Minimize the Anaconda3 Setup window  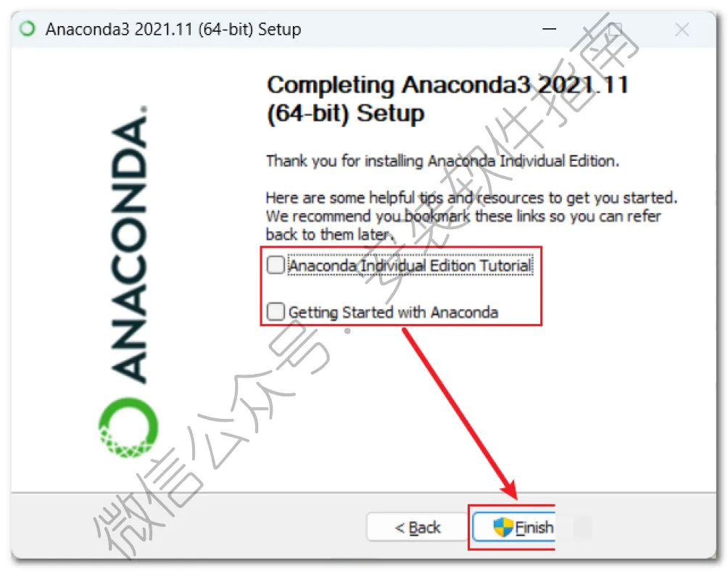point(549,29)
